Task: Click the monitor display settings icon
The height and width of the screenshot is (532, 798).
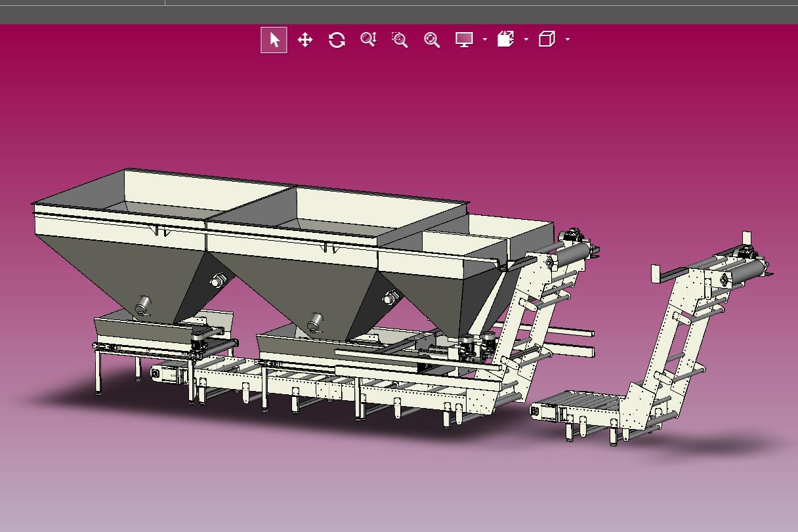Action: coord(464,40)
